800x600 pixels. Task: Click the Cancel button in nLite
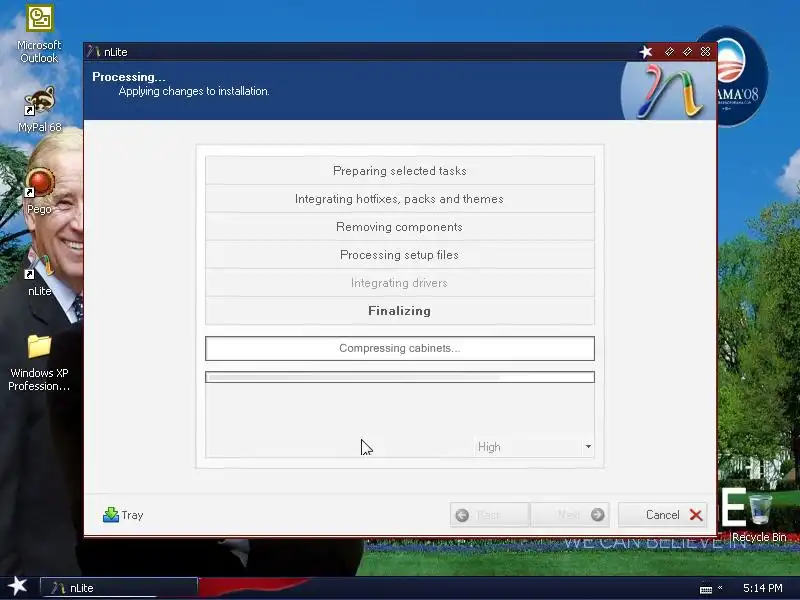pyautogui.click(x=662, y=515)
